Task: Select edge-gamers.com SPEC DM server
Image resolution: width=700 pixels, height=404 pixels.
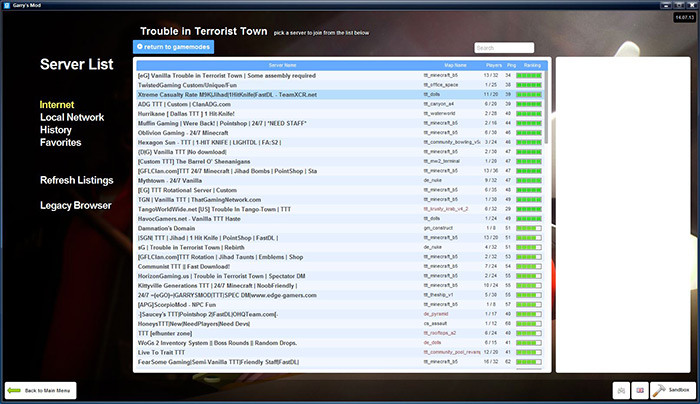Action: [340, 295]
